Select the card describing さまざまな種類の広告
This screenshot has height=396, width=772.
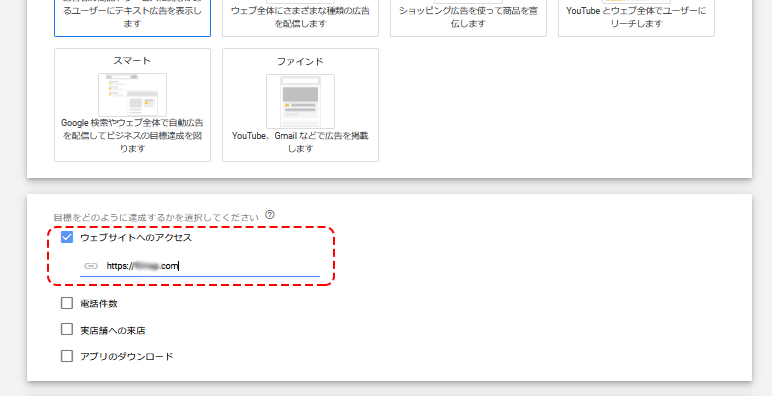300,18
